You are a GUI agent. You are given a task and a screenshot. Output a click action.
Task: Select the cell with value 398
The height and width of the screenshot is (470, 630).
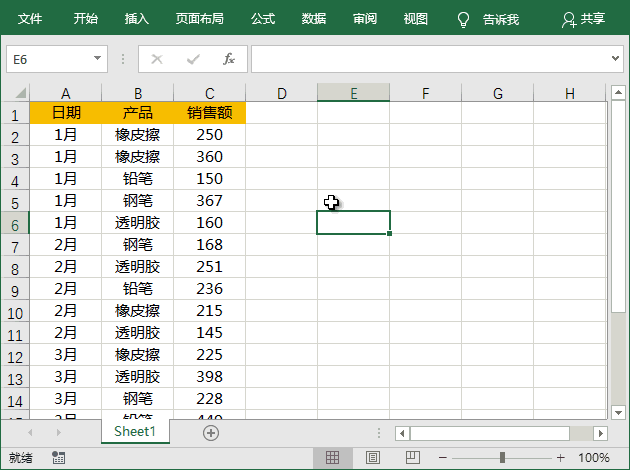210,376
